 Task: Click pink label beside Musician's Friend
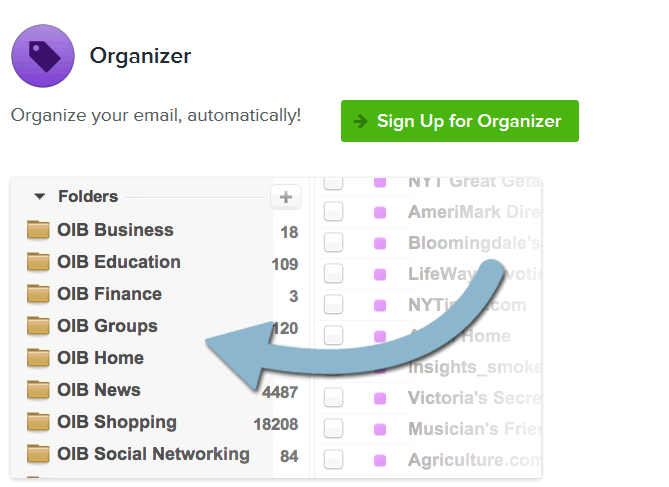pyautogui.click(x=380, y=429)
